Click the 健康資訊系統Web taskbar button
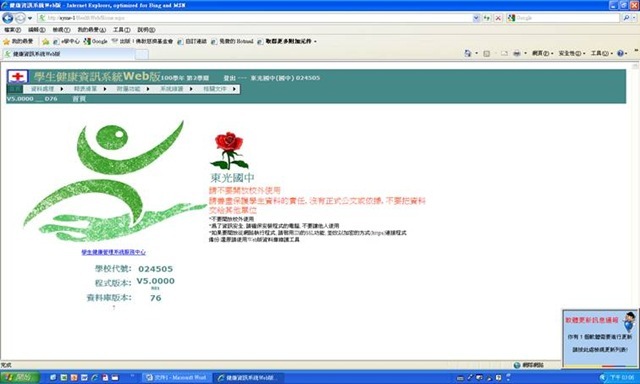640x384 pixels. [x=249, y=378]
